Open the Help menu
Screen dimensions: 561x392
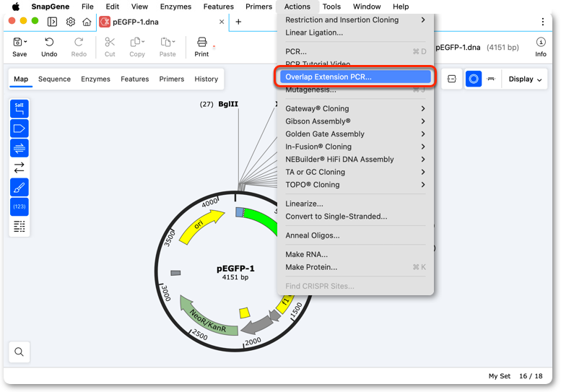(401, 6)
